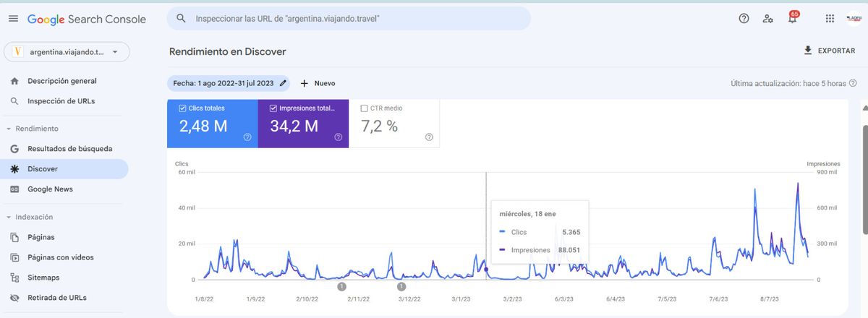Screen dimensions: 868x318
Task: Click the 7,2 % CTR value
Action: tap(380, 126)
